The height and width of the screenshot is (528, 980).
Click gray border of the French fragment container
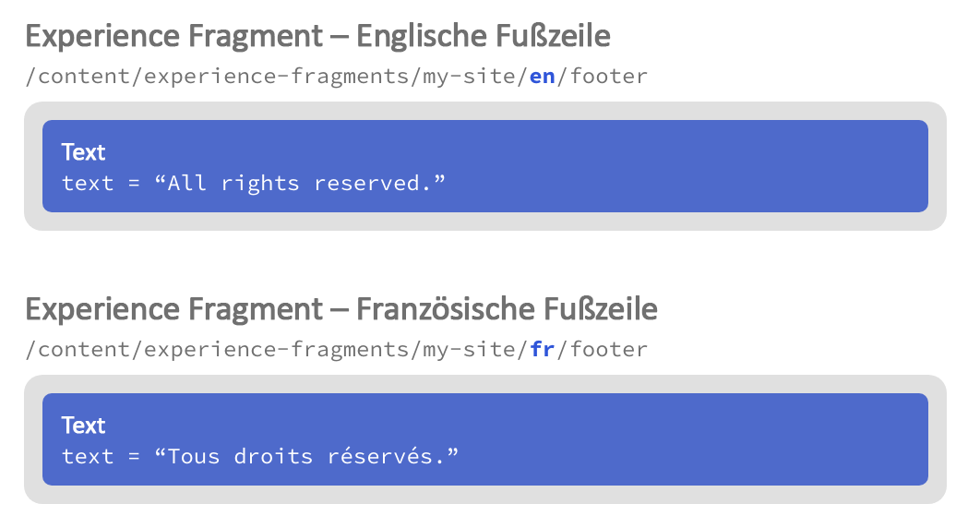pos(485,384)
